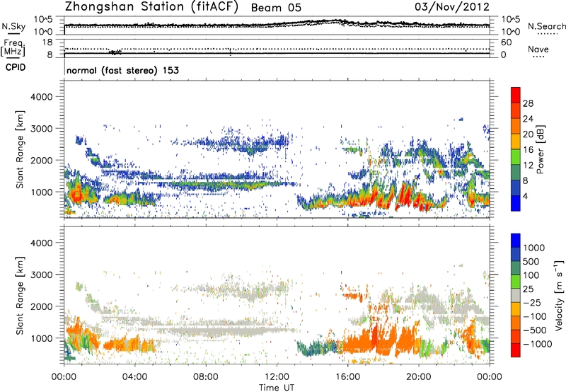Viewport: 566px width, 392px height.
Task: Click the "12:00" time axis tick label
Action: pos(277,377)
